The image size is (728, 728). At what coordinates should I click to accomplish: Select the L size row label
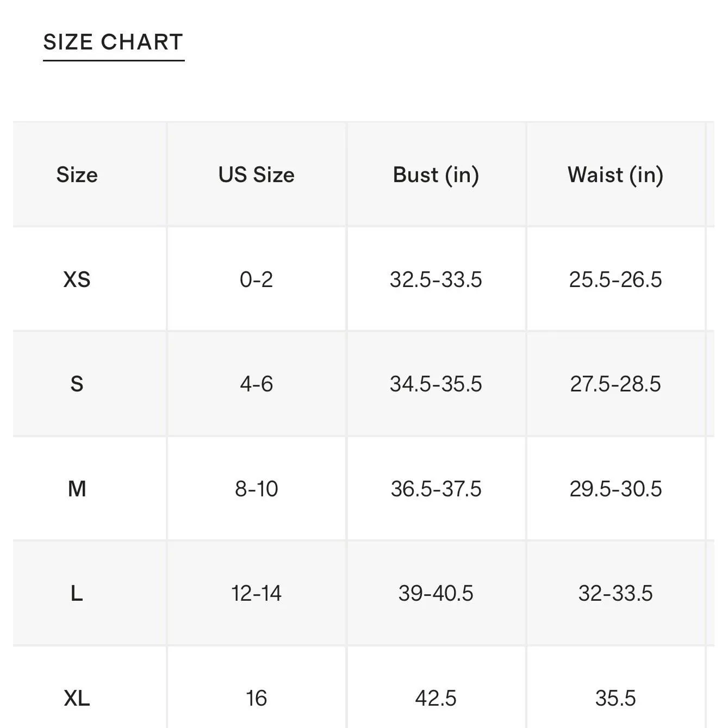[x=77, y=593]
